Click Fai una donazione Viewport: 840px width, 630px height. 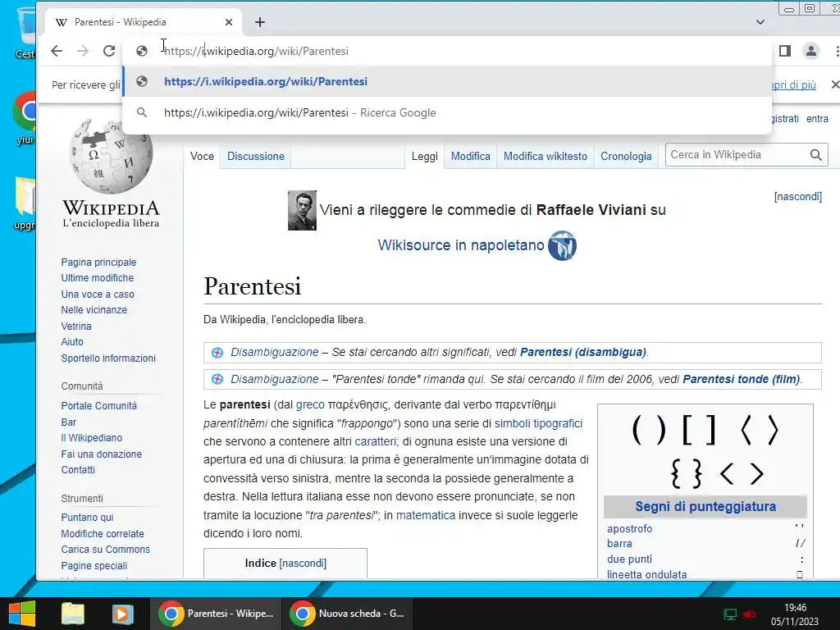[101, 454]
